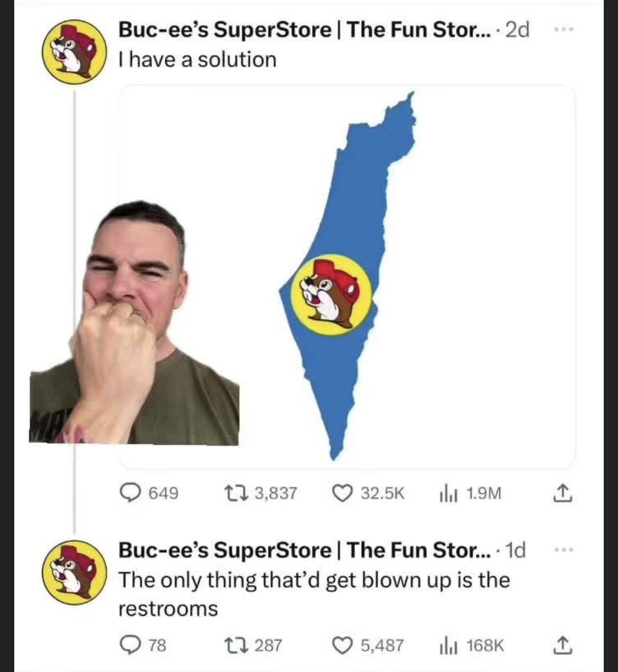
Task: Open more options menu on second tweet
Action: (x=563, y=550)
